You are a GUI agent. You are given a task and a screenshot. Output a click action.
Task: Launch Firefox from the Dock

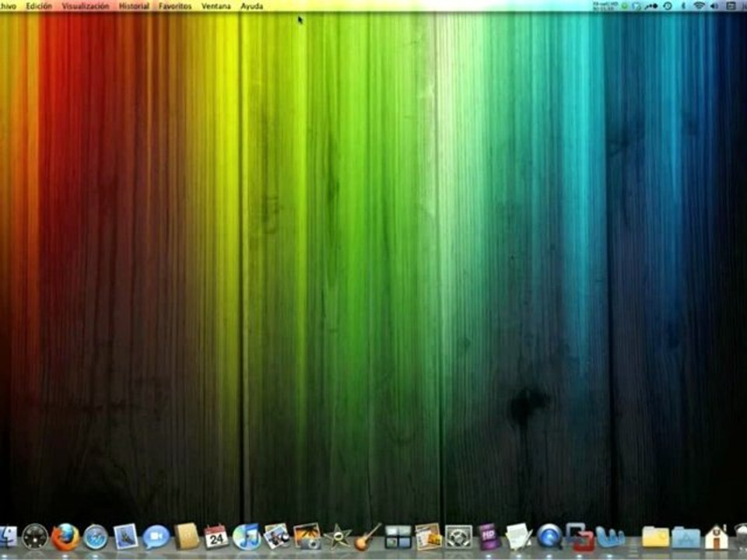pos(65,537)
